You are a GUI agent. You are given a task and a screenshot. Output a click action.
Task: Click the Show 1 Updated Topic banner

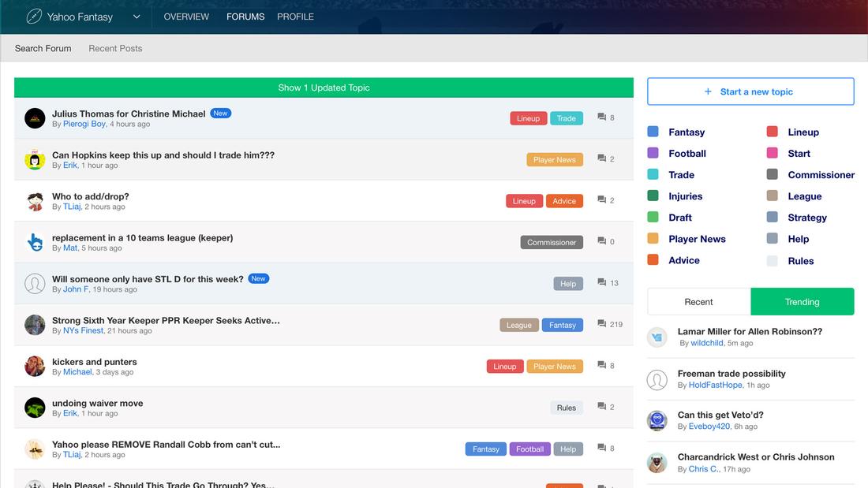[x=324, y=88]
